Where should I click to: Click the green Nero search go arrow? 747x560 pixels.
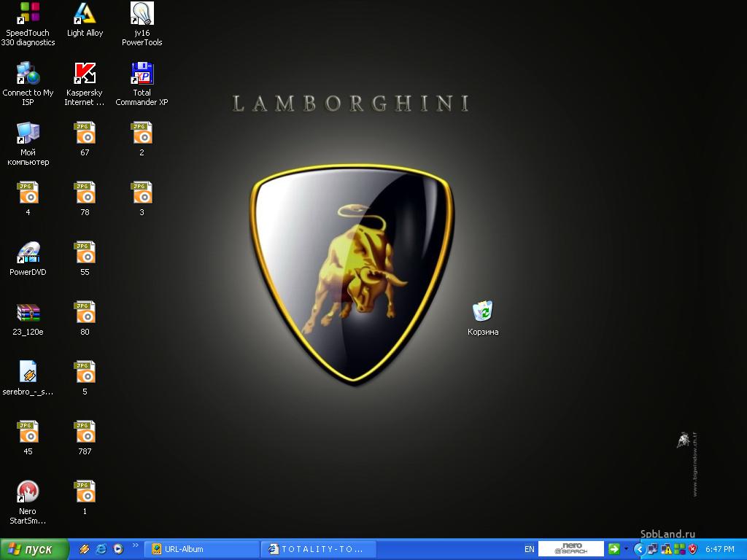click(x=614, y=549)
